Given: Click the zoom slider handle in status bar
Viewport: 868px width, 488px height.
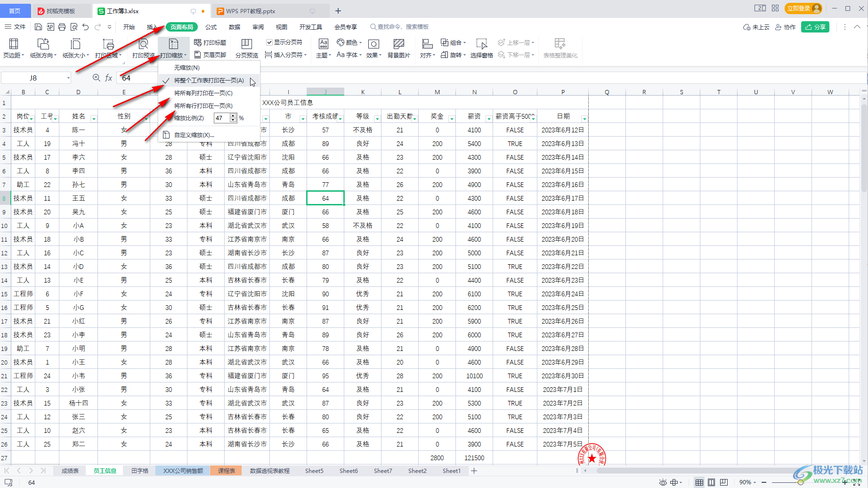Looking at the screenshot, I should coord(800,482).
